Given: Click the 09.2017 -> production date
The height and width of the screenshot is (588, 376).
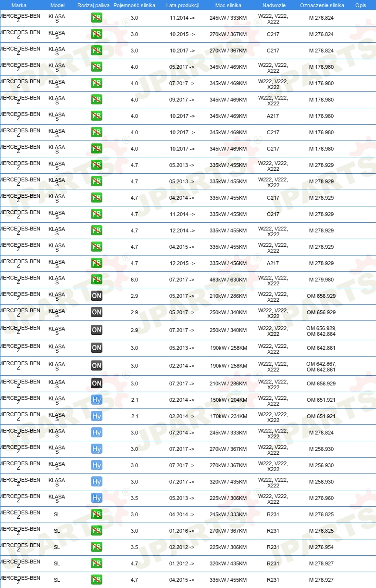Looking at the screenshot, I should point(182,100).
